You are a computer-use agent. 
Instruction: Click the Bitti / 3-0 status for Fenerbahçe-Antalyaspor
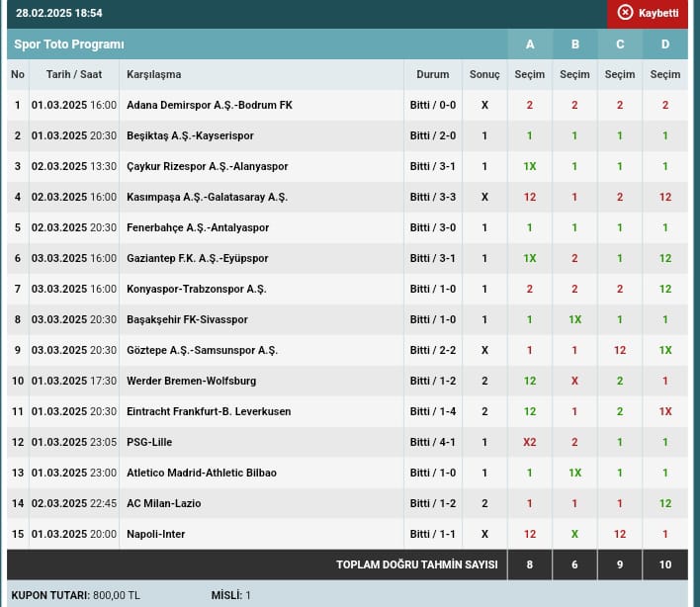click(x=433, y=227)
